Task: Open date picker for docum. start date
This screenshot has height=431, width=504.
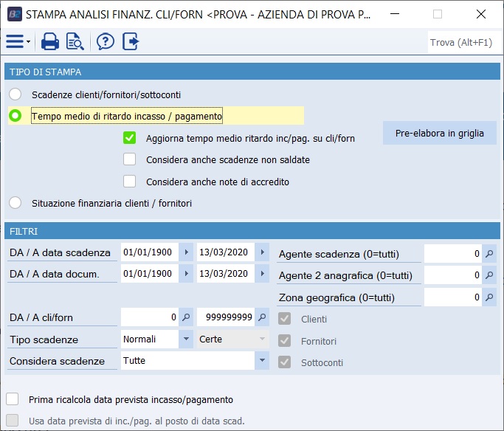Action: pos(186,274)
